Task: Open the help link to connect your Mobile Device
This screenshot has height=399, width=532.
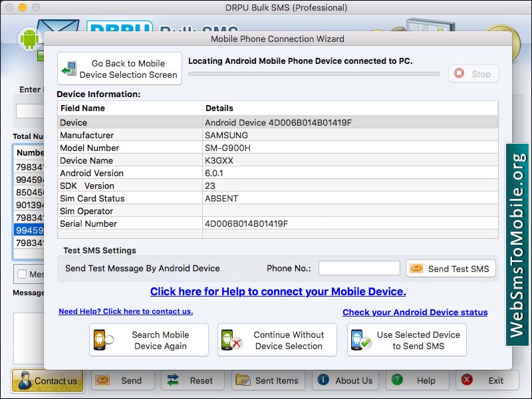Action: [278, 291]
